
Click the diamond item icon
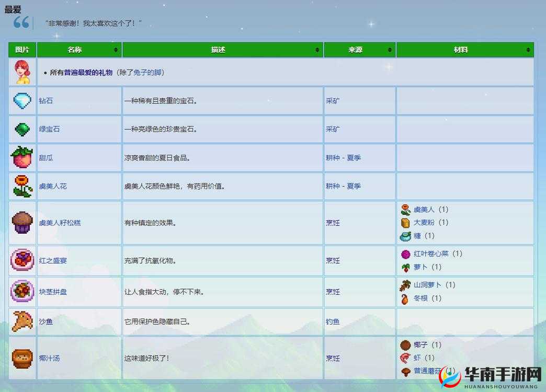pyautogui.click(x=21, y=100)
